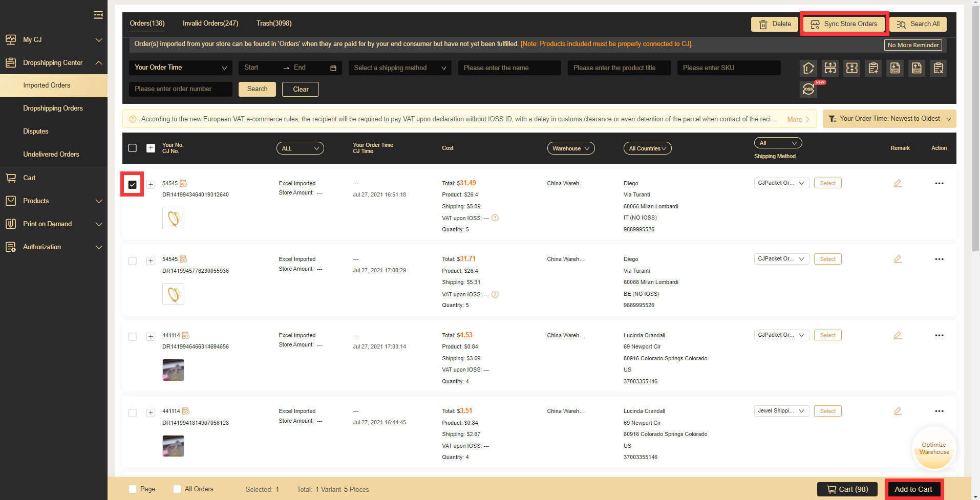980x500 pixels.
Task: Open 'Select a shipping method' dropdown
Action: (400, 68)
